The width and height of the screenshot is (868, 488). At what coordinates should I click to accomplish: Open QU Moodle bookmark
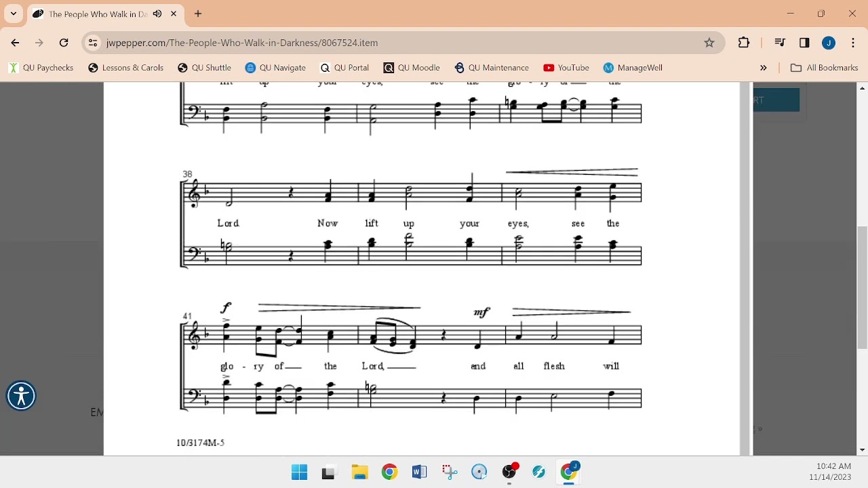pos(412,68)
